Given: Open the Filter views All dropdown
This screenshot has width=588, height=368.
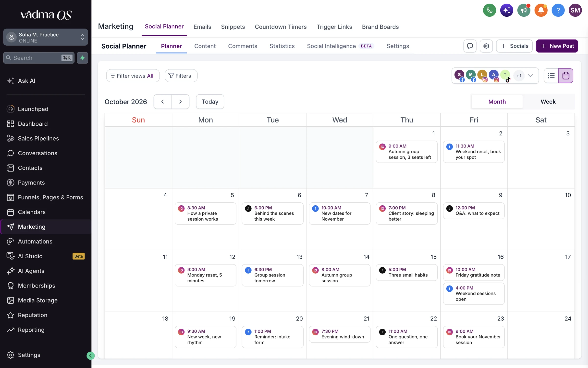Looking at the screenshot, I should tap(133, 76).
